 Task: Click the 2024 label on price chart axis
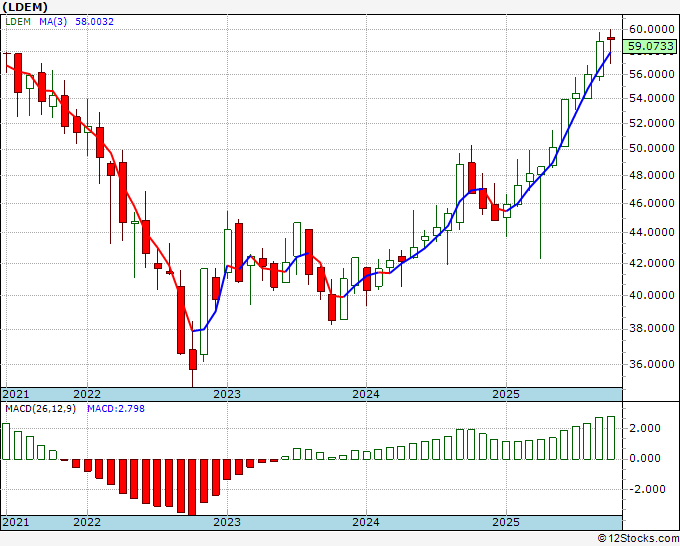pos(366,394)
